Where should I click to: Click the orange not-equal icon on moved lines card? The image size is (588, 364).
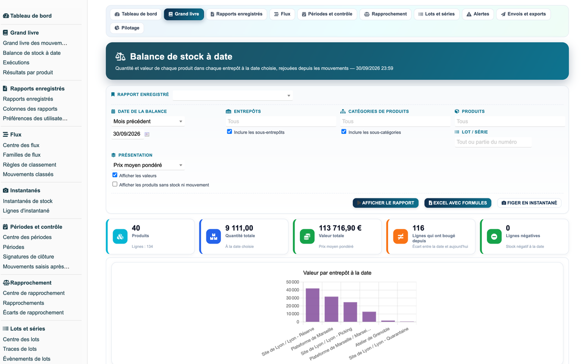[x=400, y=237]
